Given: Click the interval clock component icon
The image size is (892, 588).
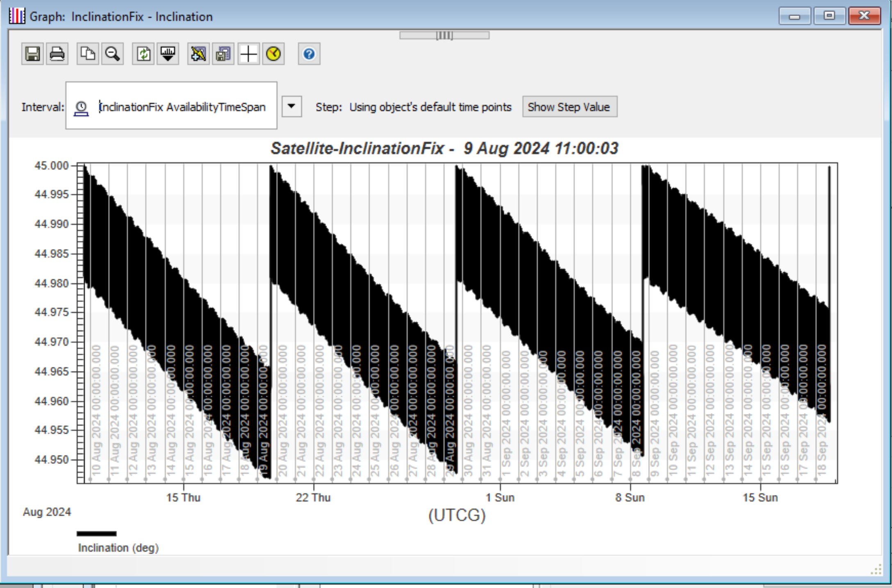Looking at the screenshot, I should click(x=81, y=108).
